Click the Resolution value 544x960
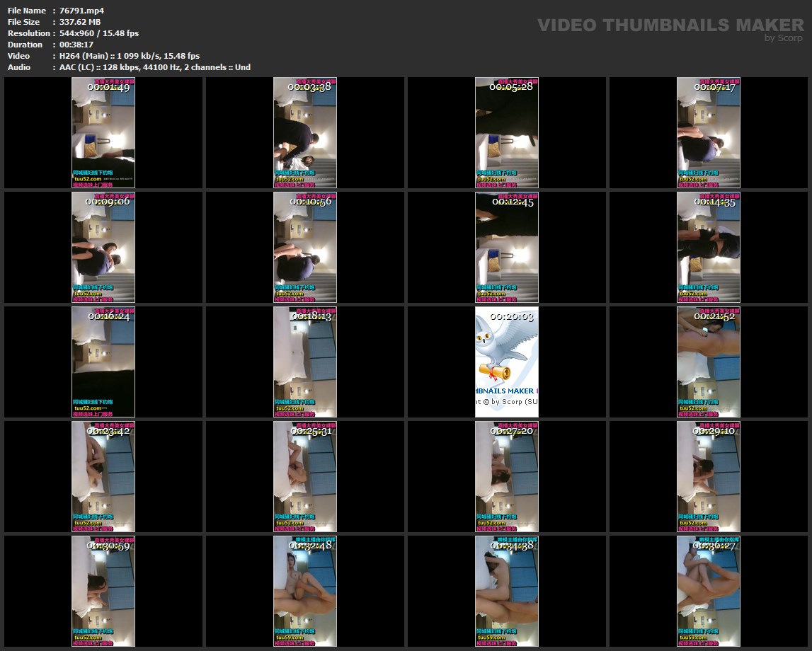The height and width of the screenshot is (651, 812). 99,33
